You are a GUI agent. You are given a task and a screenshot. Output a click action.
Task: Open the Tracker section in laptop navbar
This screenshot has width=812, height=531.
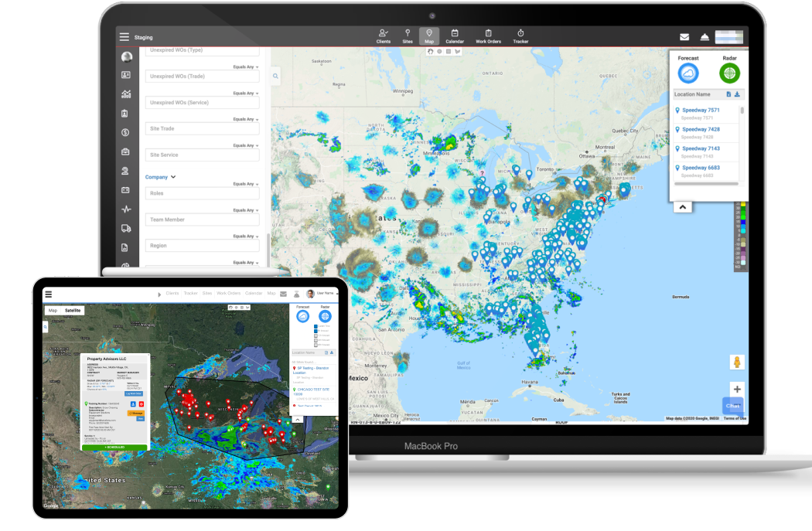(x=520, y=36)
